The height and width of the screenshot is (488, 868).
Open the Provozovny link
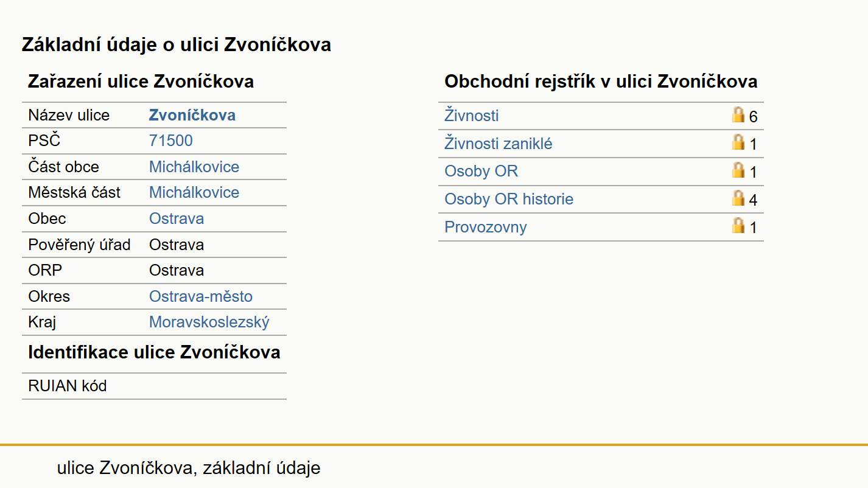(486, 228)
